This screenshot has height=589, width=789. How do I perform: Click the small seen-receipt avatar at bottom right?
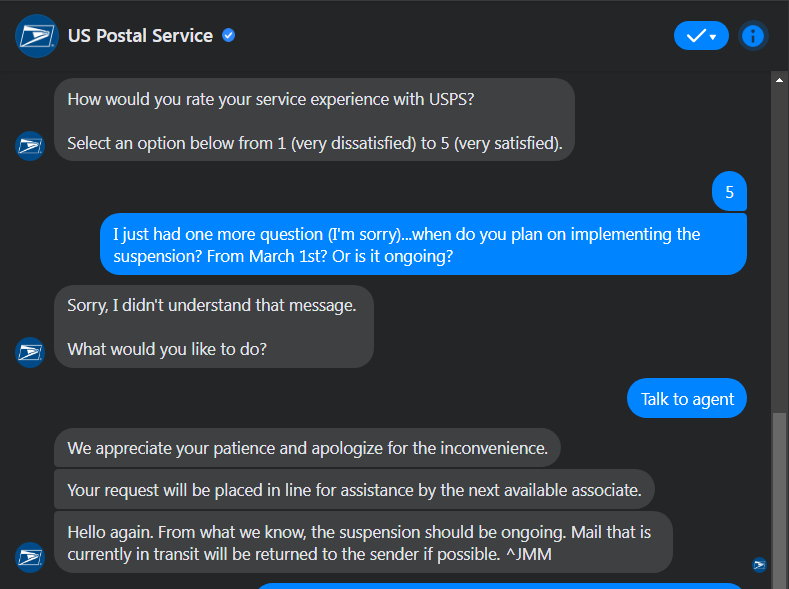[759, 565]
